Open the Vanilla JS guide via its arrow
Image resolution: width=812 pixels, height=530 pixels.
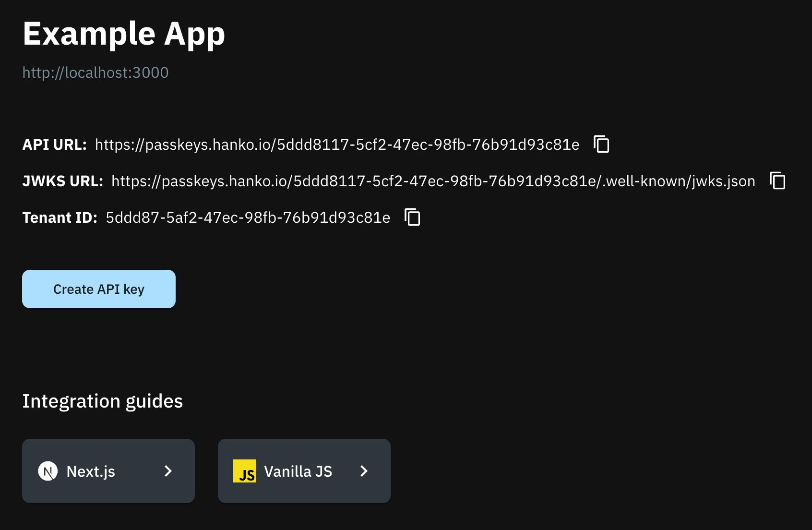point(364,471)
